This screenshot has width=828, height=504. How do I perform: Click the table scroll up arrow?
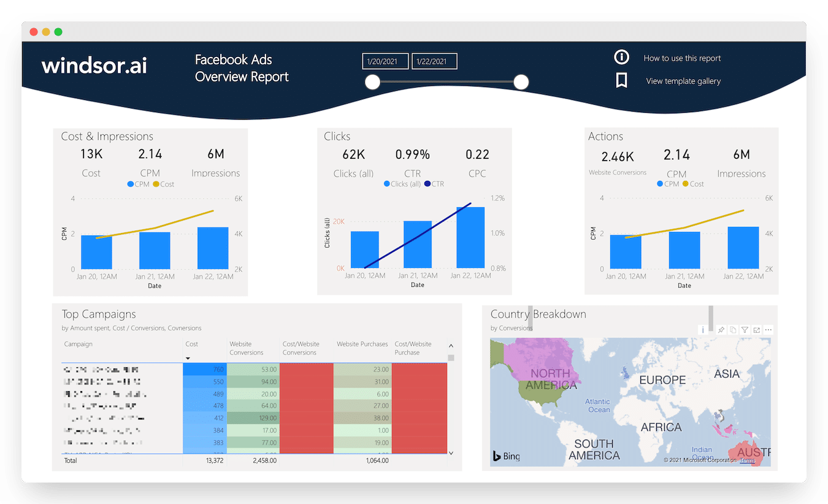click(x=451, y=346)
